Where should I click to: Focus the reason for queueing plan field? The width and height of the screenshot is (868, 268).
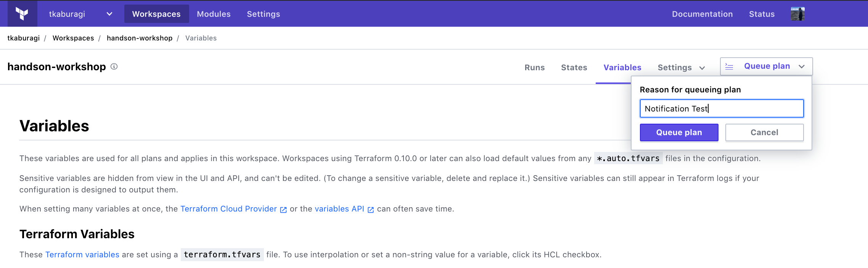(722, 109)
